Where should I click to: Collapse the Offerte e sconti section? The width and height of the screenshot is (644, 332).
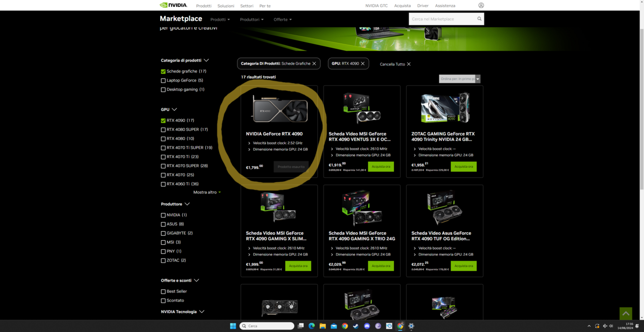click(196, 281)
